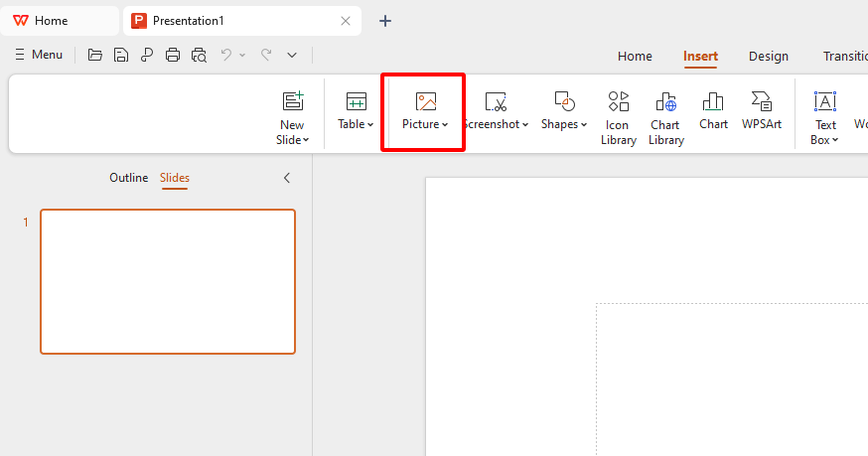Collapse the slide panel with chevron
This screenshot has width=868, height=456.
tap(287, 178)
